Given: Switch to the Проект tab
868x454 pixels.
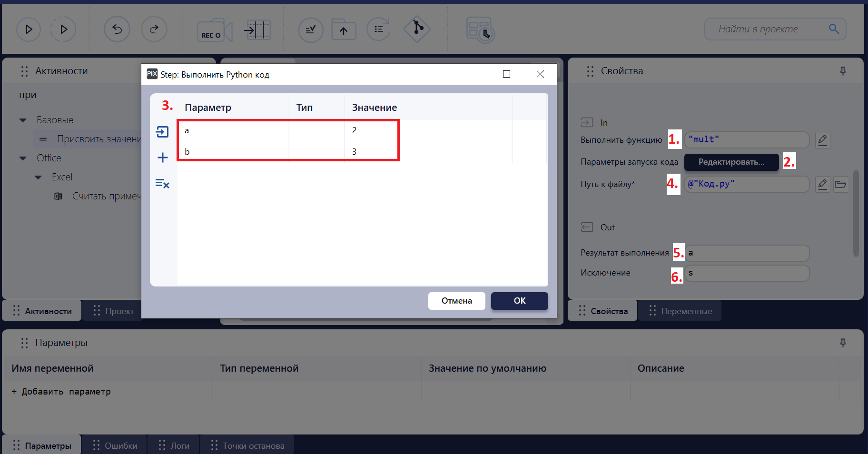Looking at the screenshot, I should pos(112,311).
